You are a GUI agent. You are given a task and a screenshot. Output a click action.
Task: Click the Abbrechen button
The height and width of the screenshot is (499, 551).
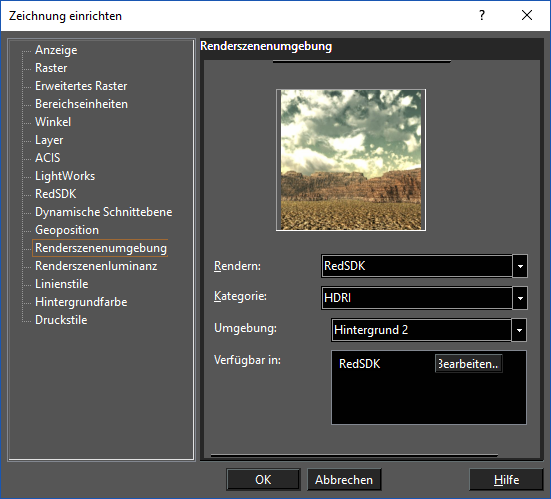pos(344,479)
